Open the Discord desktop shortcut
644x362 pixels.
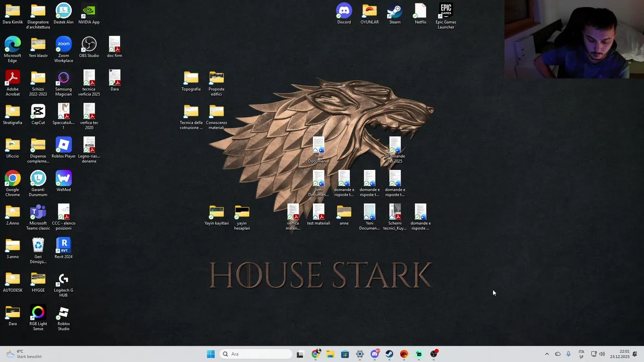pyautogui.click(x=344, y=14)
